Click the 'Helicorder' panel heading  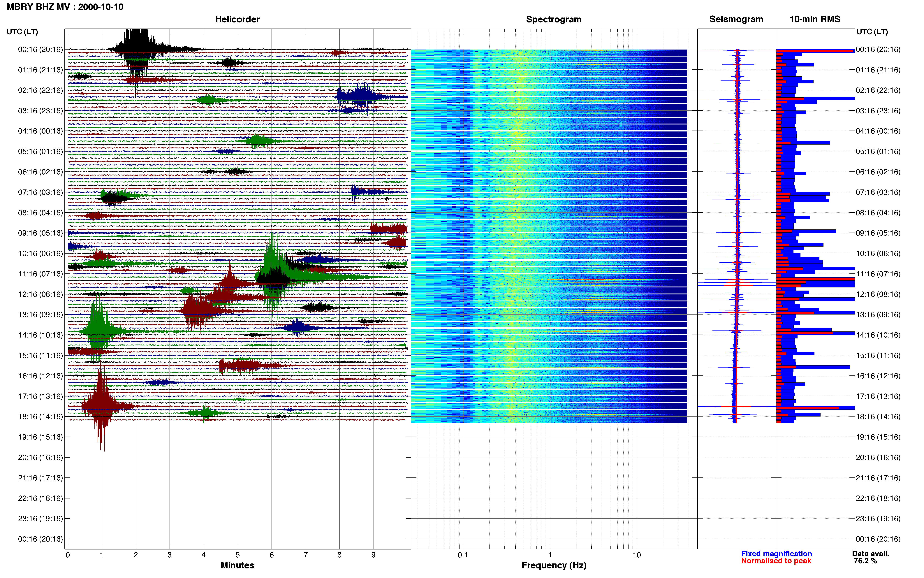pyautogui.click(x=237, y=19)
